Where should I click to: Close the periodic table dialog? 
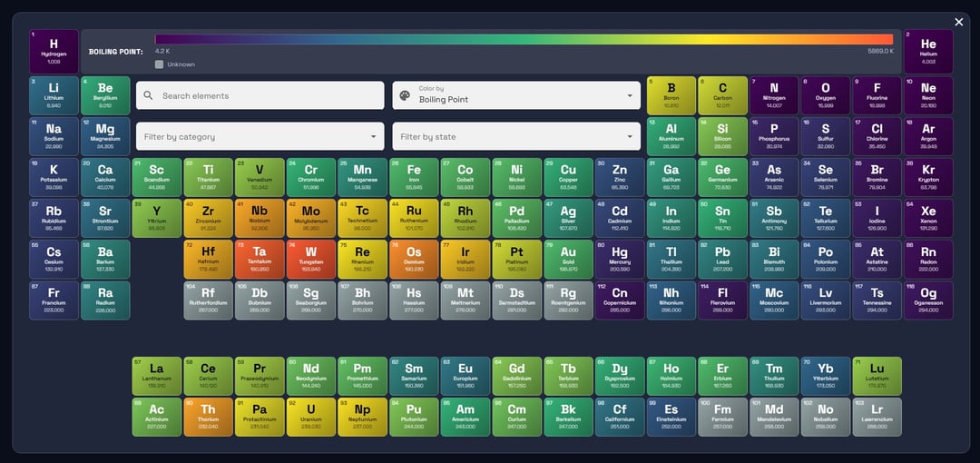[959, 22]
